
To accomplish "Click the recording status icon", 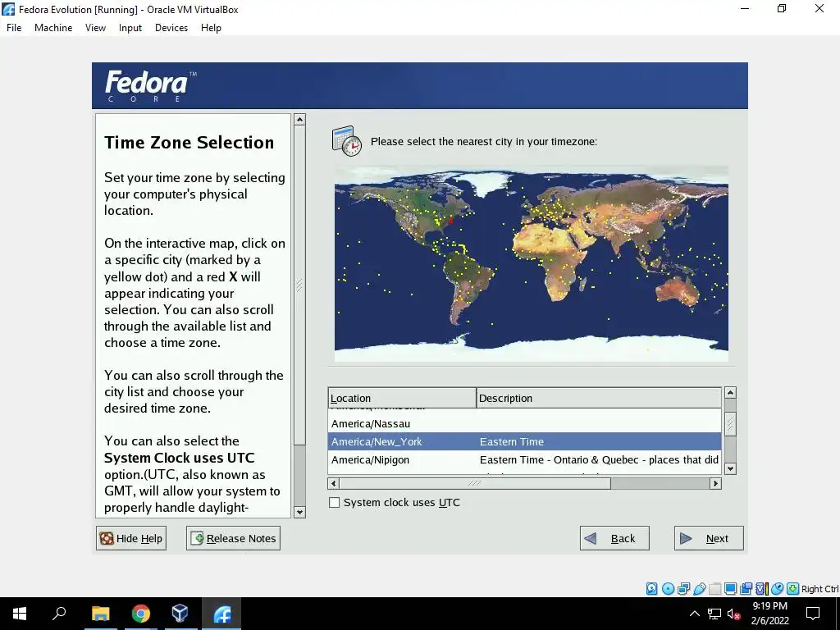I will coord(746,589).
